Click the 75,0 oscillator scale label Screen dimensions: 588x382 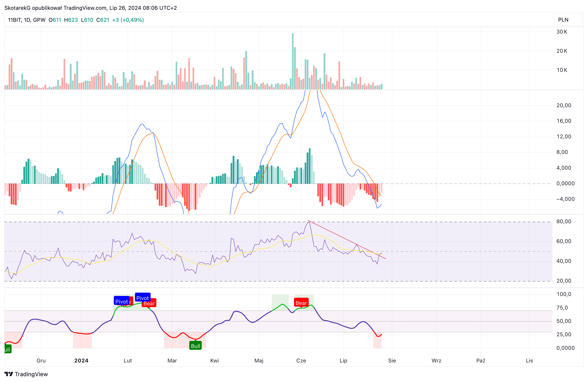562,308
